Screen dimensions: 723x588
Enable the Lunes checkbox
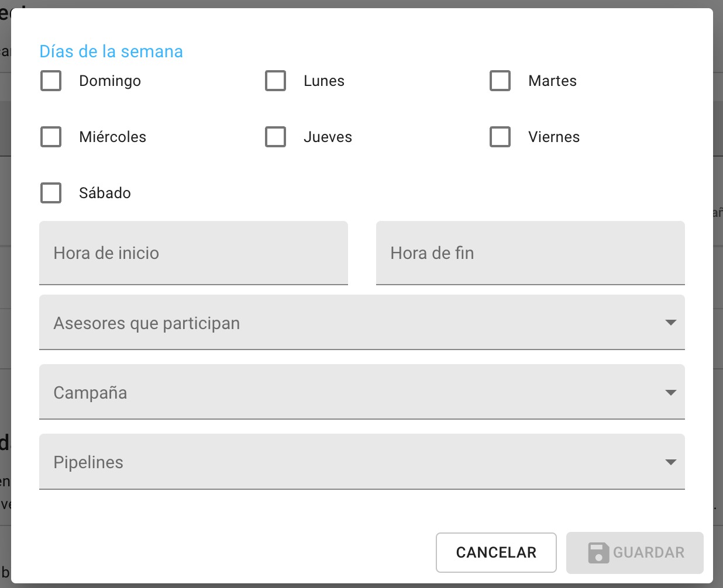[276, 81]
